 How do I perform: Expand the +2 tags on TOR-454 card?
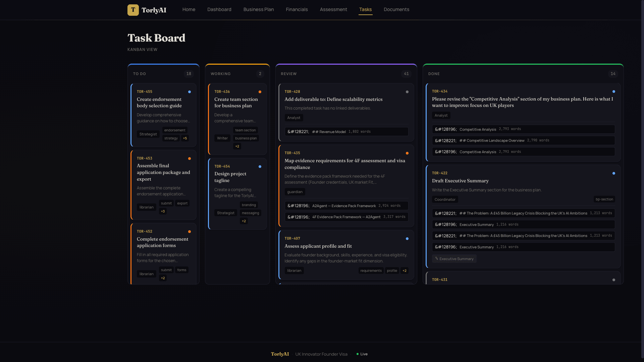(x=244, y=221)
